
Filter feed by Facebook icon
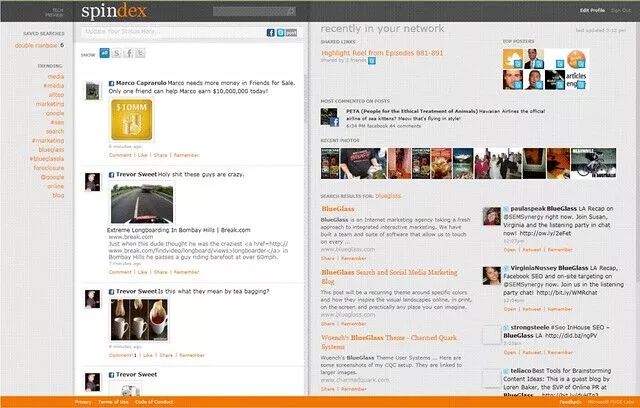pos(129,53)
